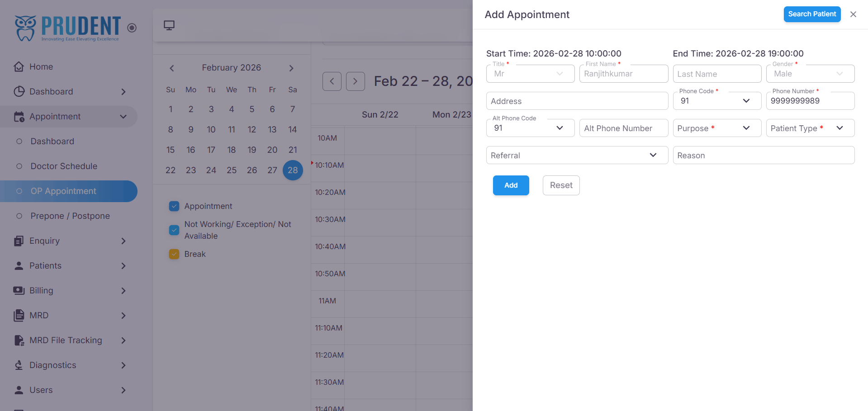The image size is (868, 411).
Task: Click the Dashboard pie chart icon
Action: [19, 91]
